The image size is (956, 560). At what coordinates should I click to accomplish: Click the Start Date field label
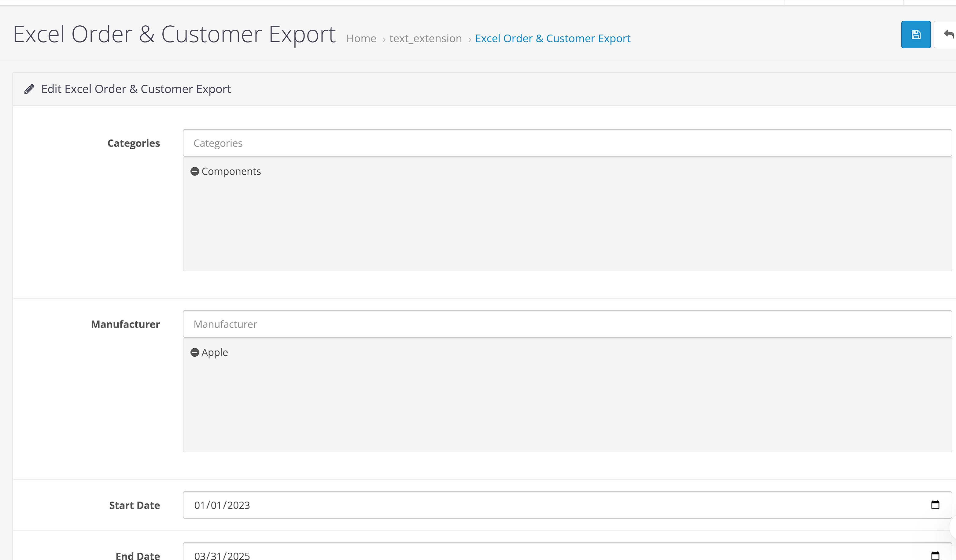pos(134,505)
